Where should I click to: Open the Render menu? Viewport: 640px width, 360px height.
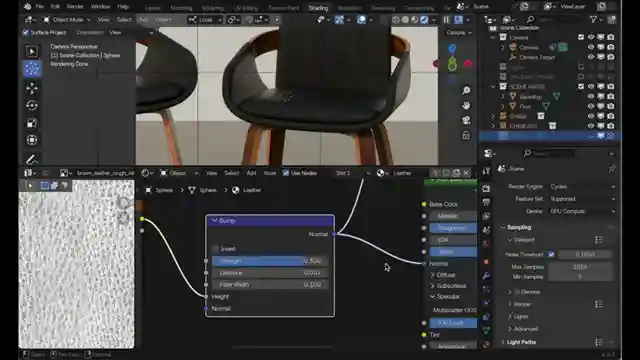[x=75, y=7]
